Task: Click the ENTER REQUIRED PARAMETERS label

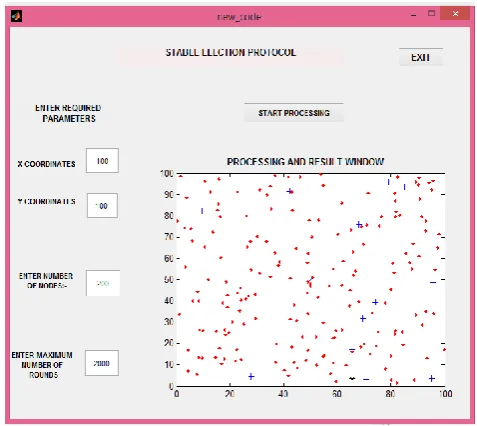Action: (x=68, y=113)
